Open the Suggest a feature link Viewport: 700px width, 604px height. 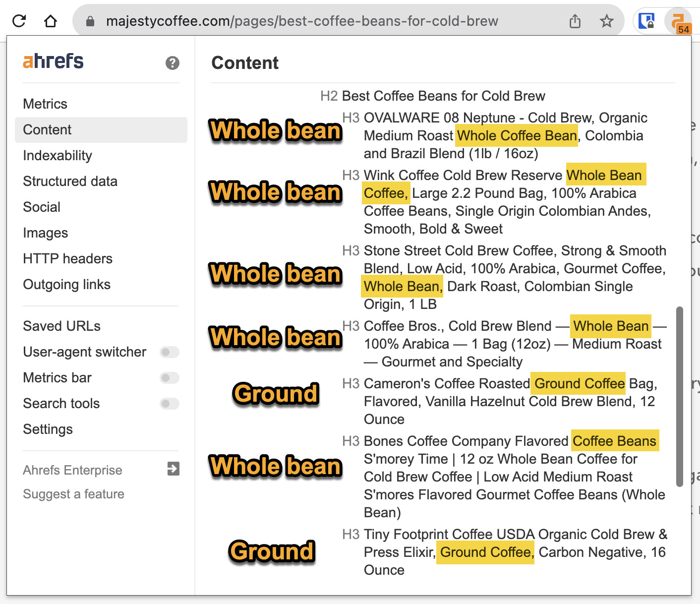pyautogui.click(x=73, y=494)
